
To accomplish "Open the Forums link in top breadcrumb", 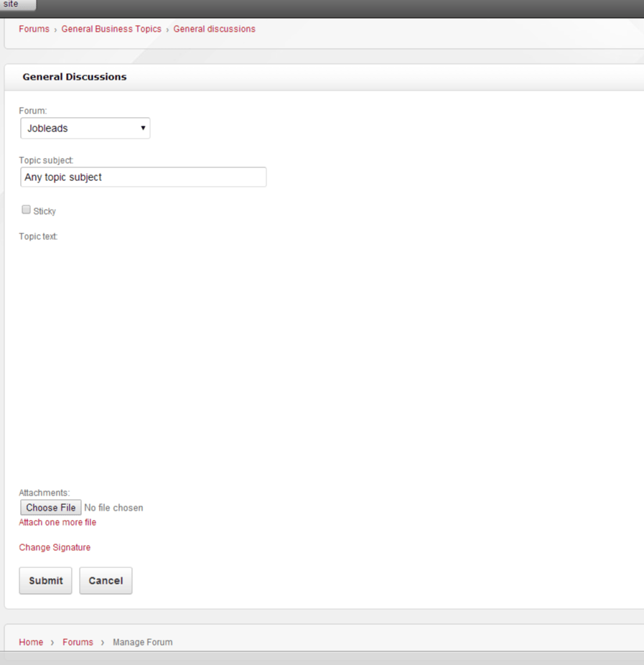I will 34,29.
